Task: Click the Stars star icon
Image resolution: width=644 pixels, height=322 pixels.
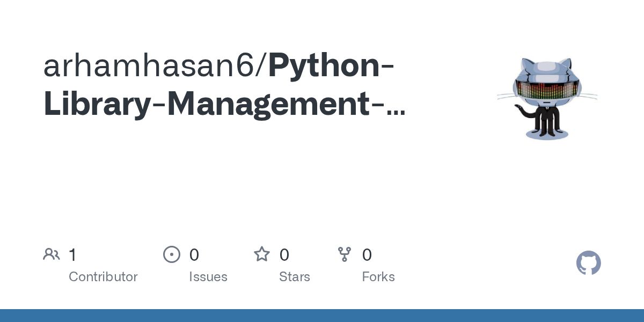Action: [262, 254]
